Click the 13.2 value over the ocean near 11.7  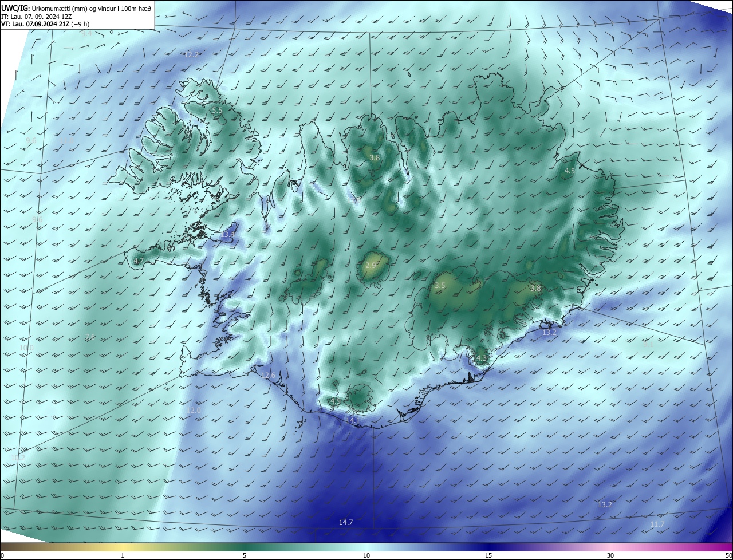coord(605,505)
